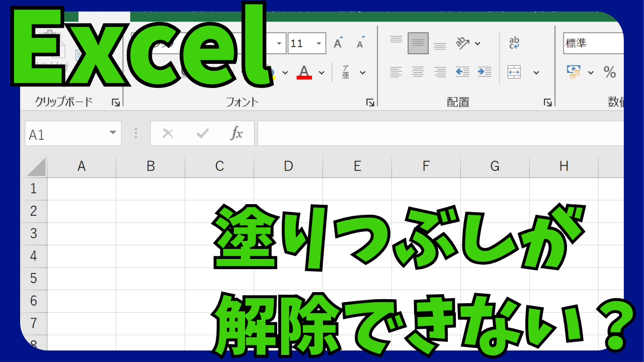
Task: Click the fx Insert Function icon
Action: [x=236, y=133]
